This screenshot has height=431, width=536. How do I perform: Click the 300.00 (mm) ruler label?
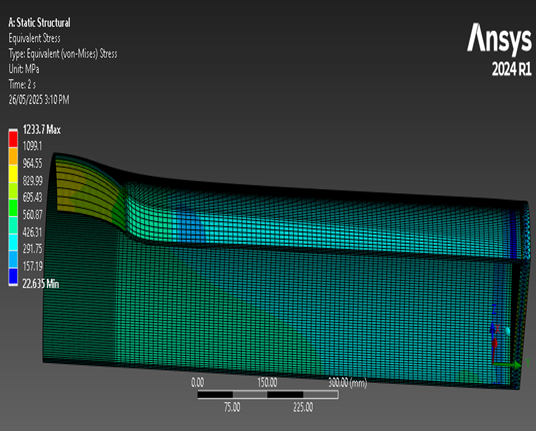347,382
